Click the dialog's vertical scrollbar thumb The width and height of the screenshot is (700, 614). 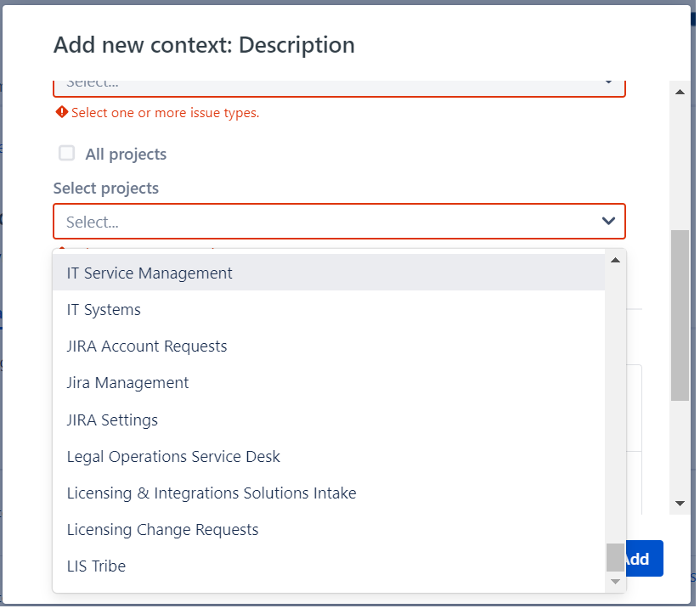(679, 314)
